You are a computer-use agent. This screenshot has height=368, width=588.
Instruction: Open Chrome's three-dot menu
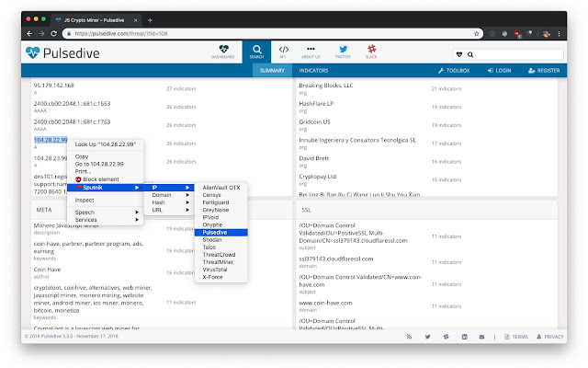click(x=559, y=33)
